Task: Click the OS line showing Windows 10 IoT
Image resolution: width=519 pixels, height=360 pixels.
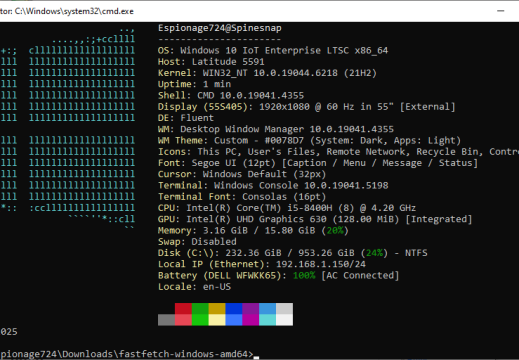Action: pyautogui.click(x=273, y=51)
